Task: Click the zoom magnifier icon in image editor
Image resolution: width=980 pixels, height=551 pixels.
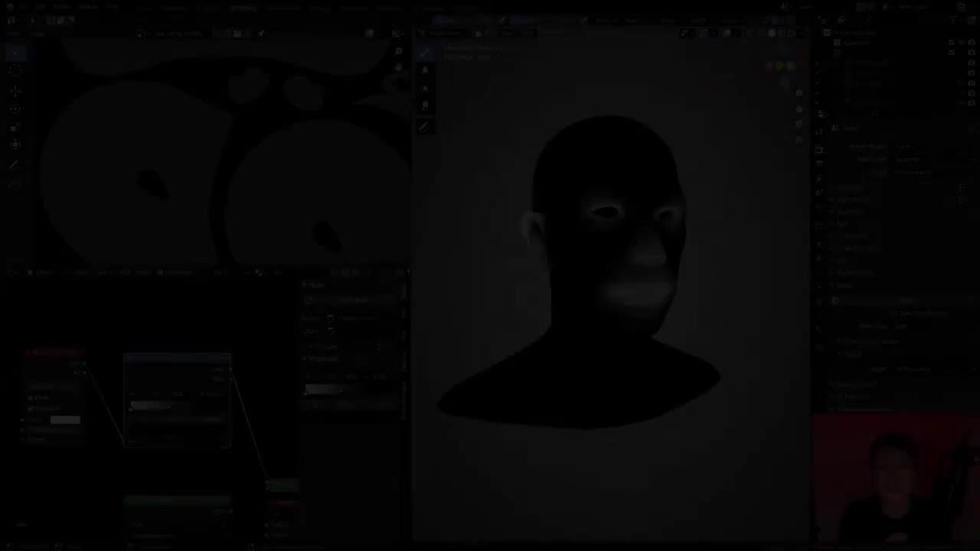Action: coord(398,51)
